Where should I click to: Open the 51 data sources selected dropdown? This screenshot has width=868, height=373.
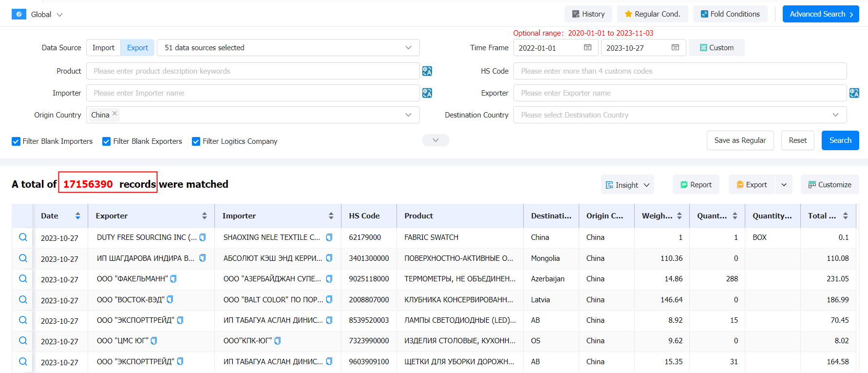coord(288,48)
